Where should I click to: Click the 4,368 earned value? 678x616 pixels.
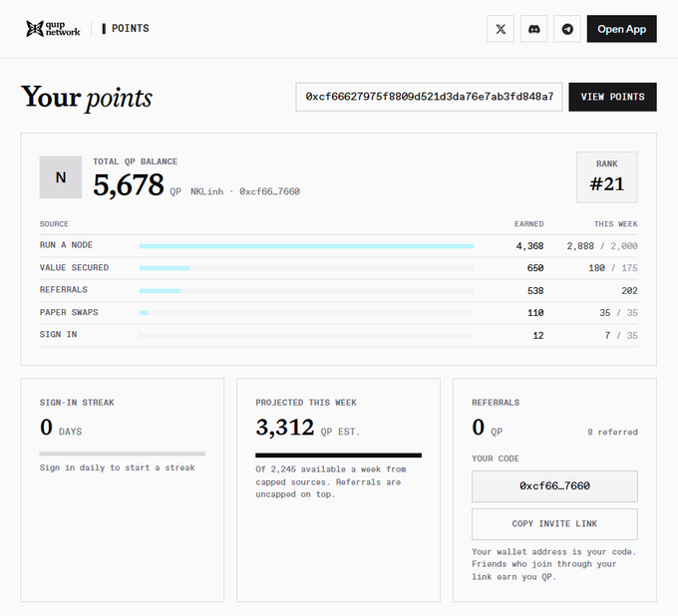click(529, 246)
